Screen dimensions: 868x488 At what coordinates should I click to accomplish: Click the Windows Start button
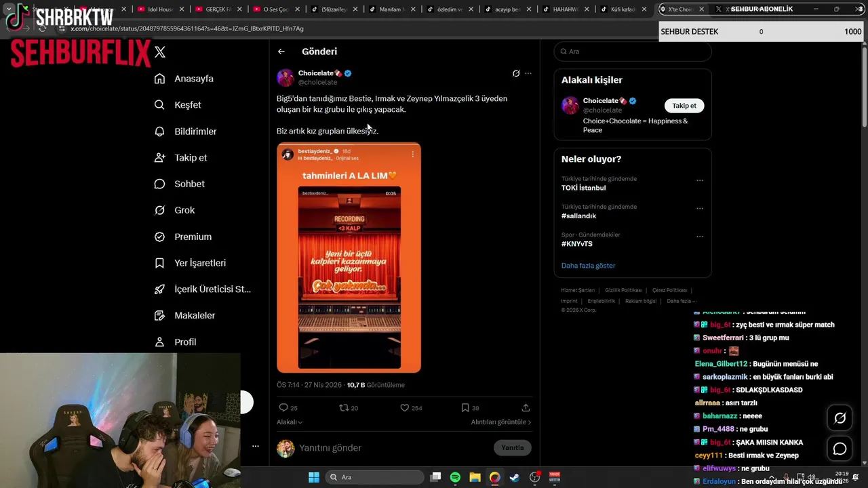click(314, 477)
